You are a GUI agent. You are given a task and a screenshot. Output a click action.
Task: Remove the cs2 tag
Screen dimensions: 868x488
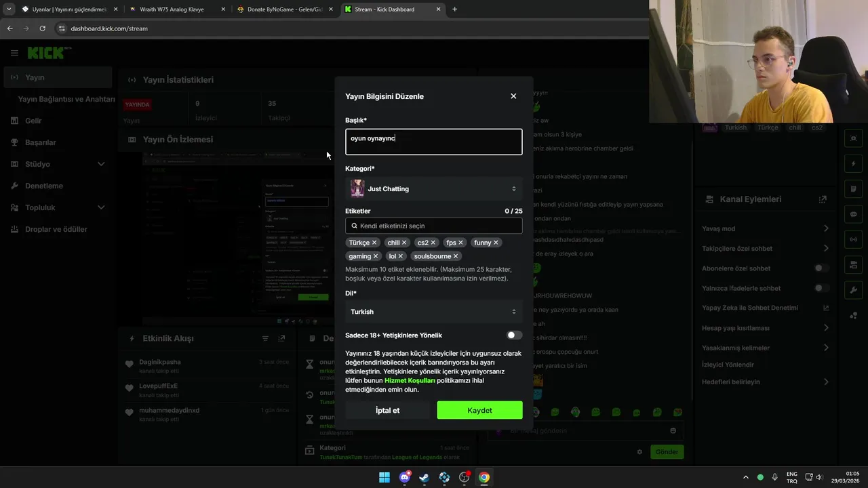[433, 243]
